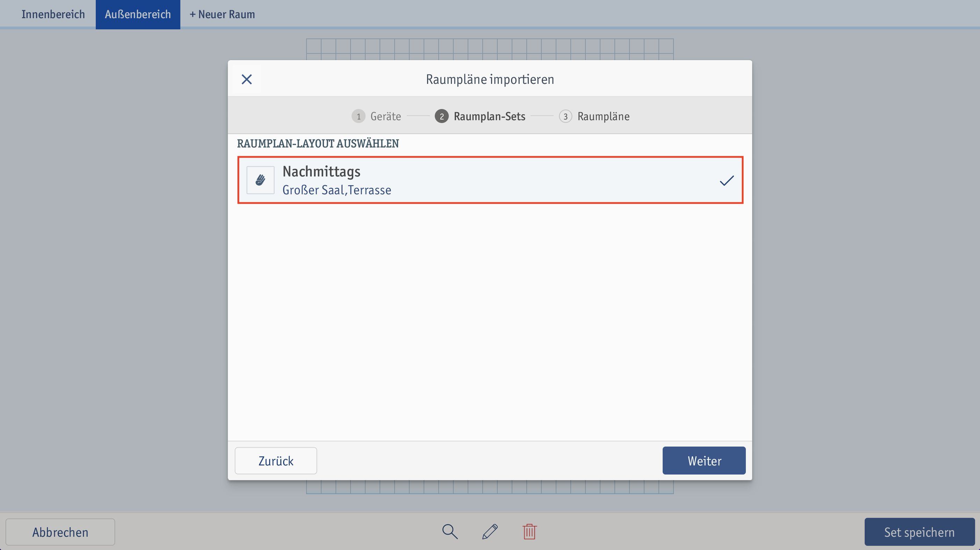Image resolution: width=980 pixels, height=550 pixels.
Task: Select the Nachmittags layout title
Action: pyautogui.click(x=321, y=172)
